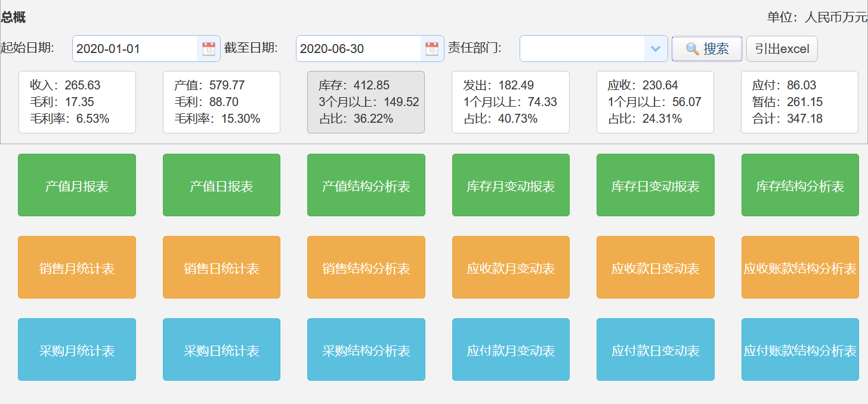Open the 产值月报表 report tile

point(77,185)
